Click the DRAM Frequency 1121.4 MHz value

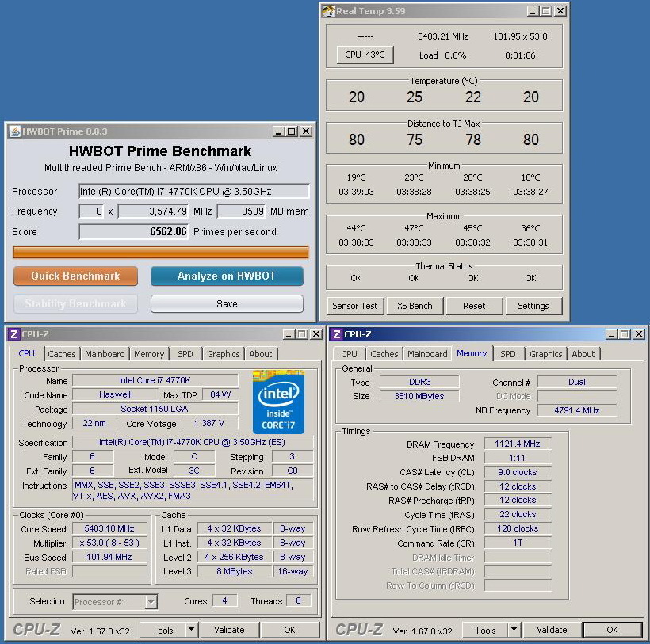[x=518, y=444]
